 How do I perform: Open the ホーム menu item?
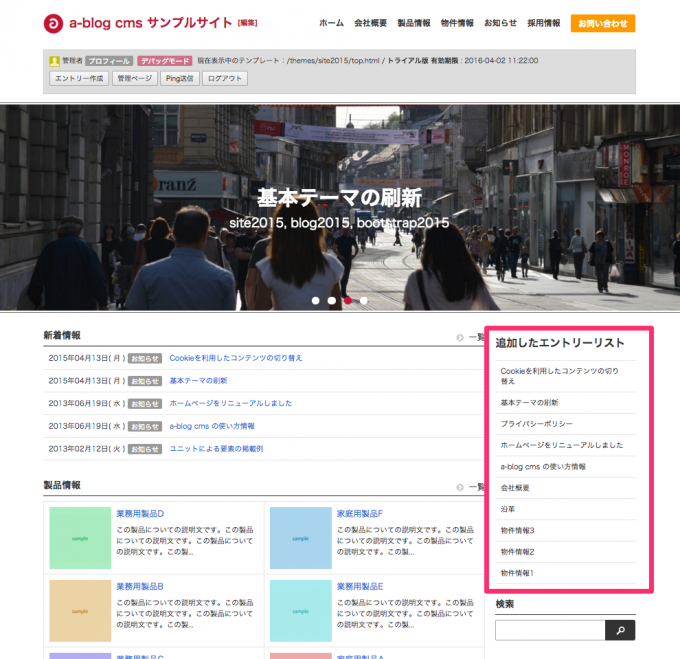tap(331, 23)
